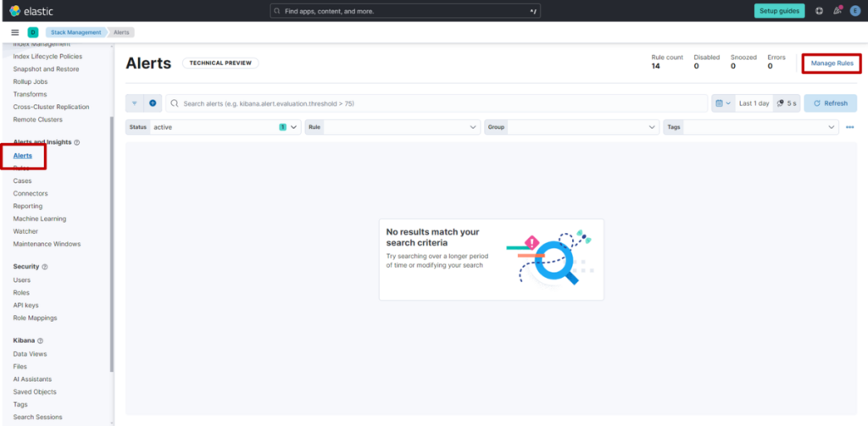868x426 pixels.
Task: Open the filter menu funnel icon
Action: click(134, 103)
